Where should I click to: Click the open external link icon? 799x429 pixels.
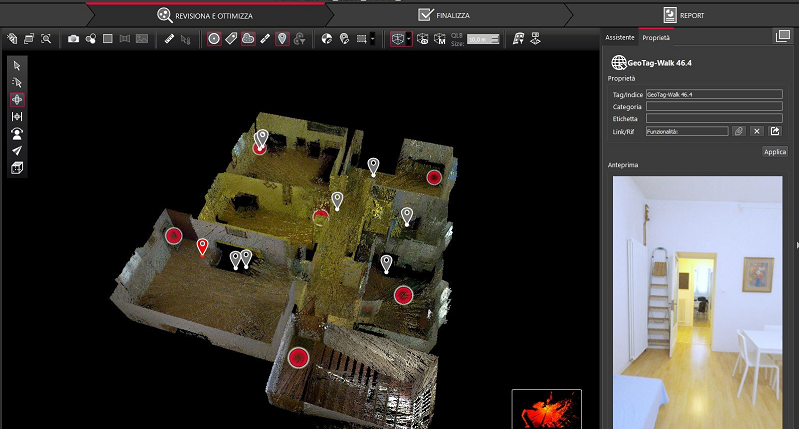coord(774,131)
